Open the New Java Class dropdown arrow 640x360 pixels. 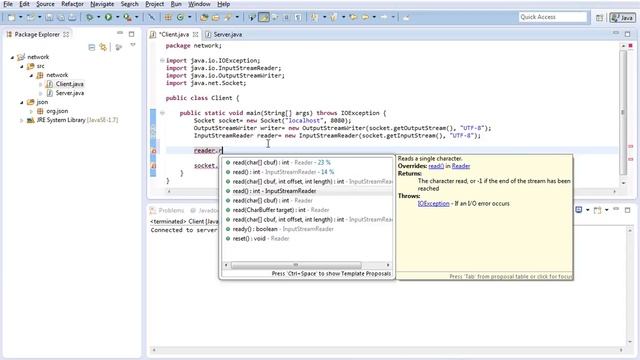(189, 18)
